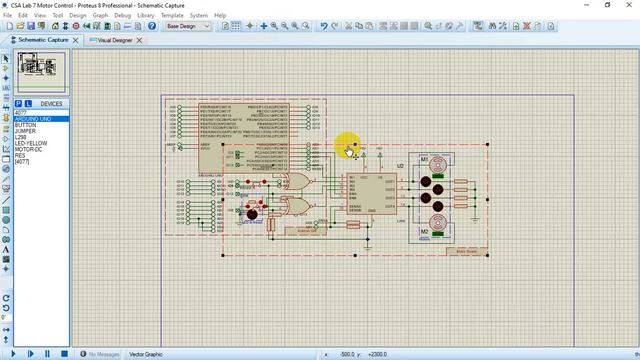Click the schematic overview thumbnail

[x=41, y=72]
